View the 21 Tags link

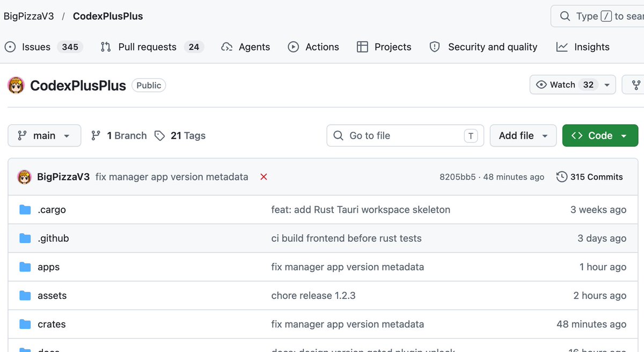click(x=180, y=135)
